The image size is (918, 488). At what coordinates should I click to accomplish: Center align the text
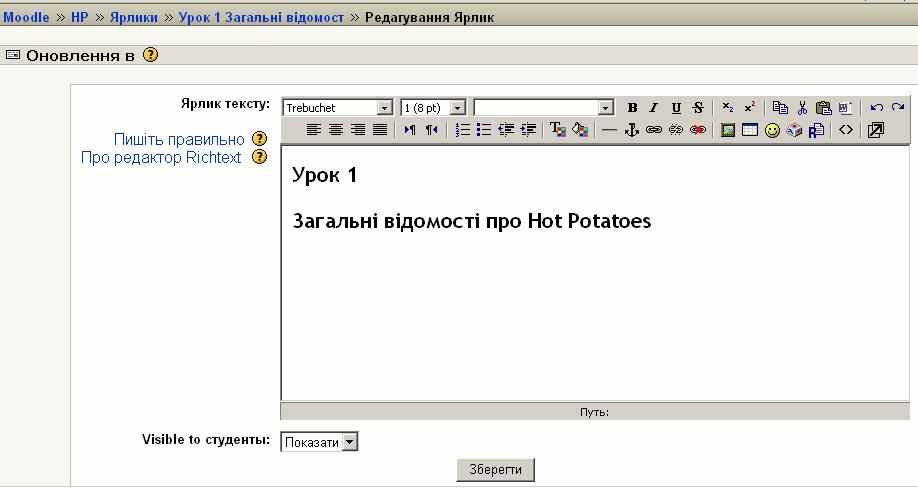[335, 130]
